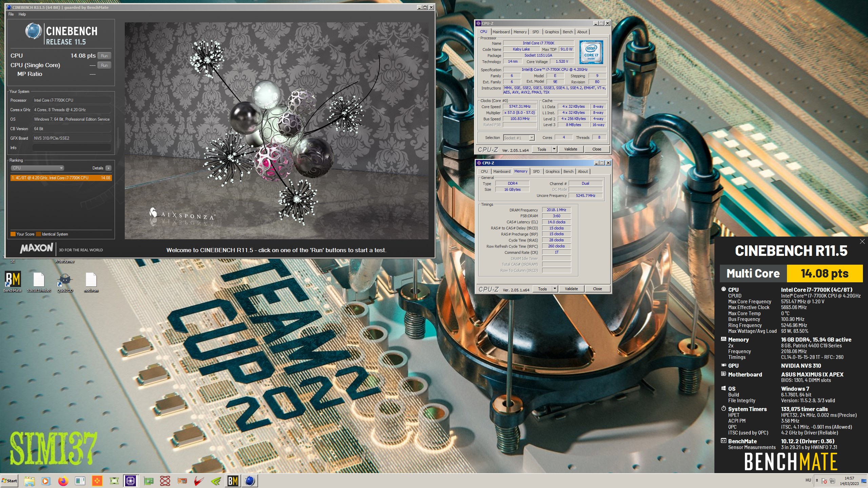Switch to BenchMate via BM taskbar button
This screenshot has height=488, width=868.
(233, 481)
